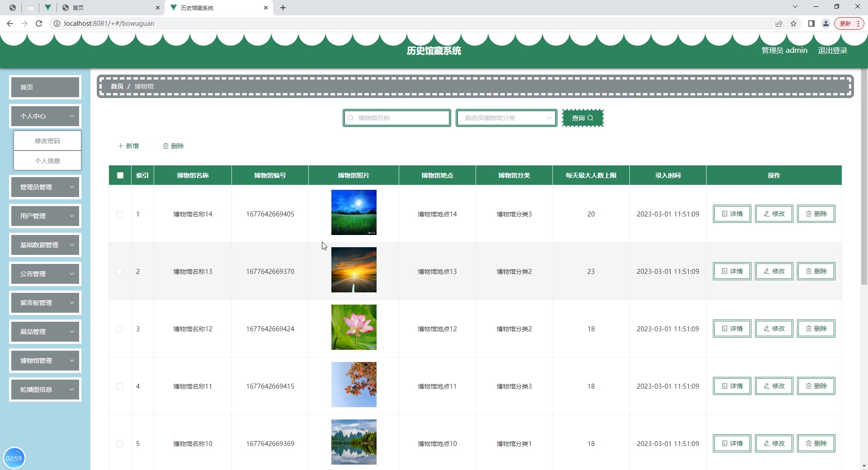Expand the 管理员管理 sidebar menu
The image size is (868, 470).
point(45,187)
